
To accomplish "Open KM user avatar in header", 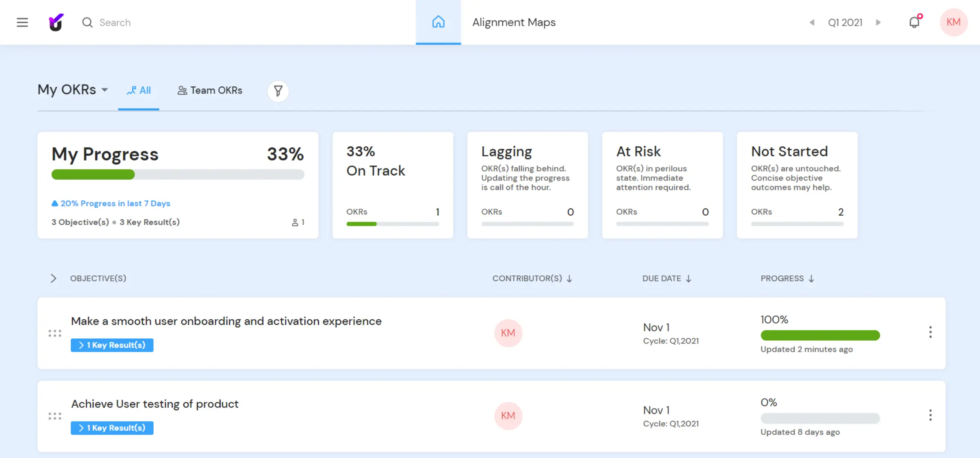I will (x=953, y=22).
